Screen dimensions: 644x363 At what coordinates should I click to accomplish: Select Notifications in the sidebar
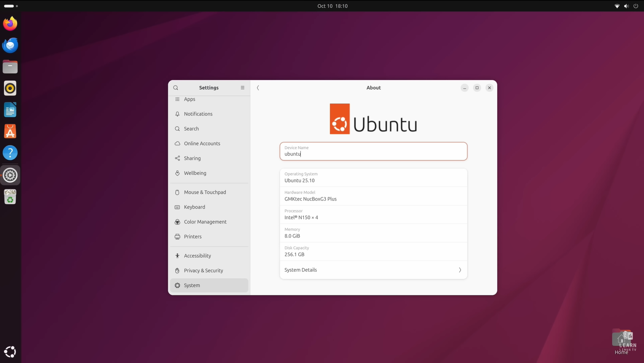pyautogui.click(x=209, y=114)
